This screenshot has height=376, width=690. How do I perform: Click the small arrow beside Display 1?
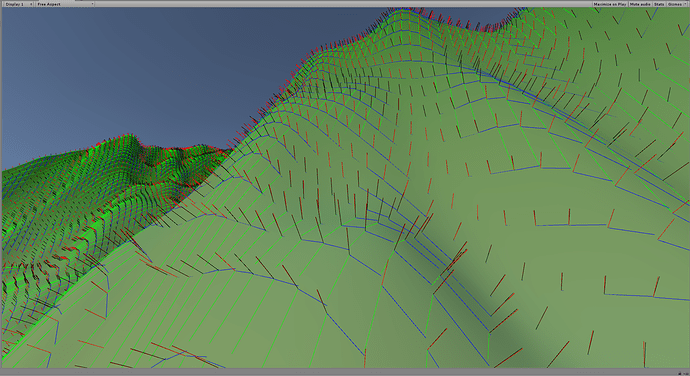[x=31, y=4]
